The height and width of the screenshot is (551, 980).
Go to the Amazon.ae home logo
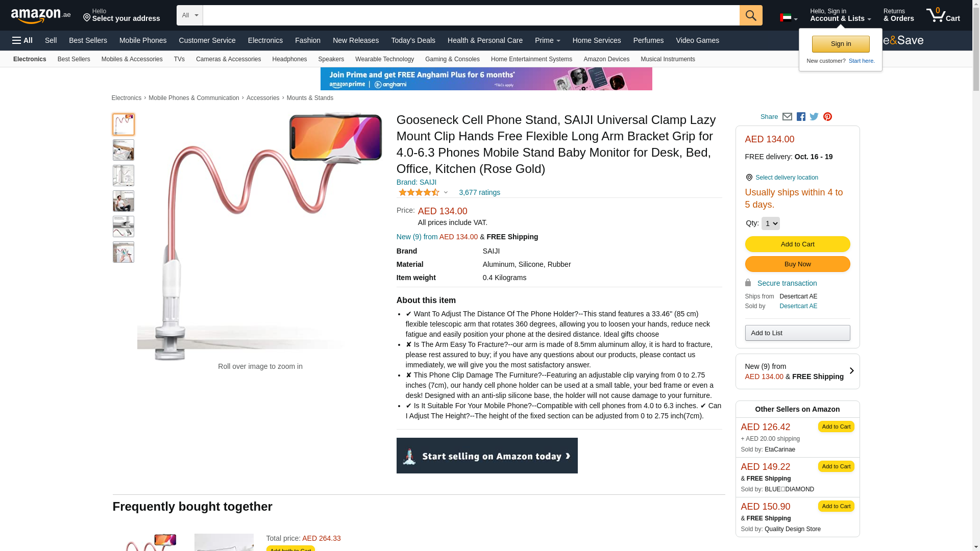41,15
